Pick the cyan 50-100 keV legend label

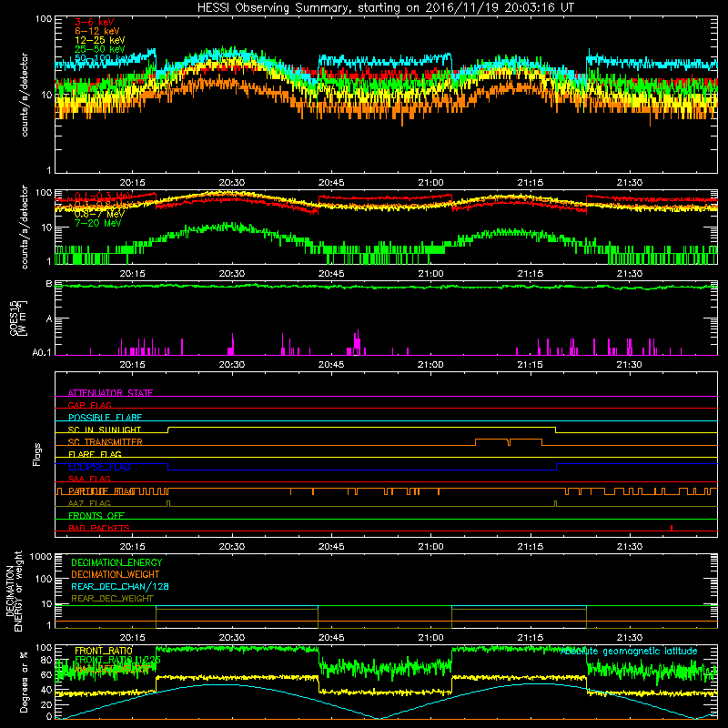(102, 58)
